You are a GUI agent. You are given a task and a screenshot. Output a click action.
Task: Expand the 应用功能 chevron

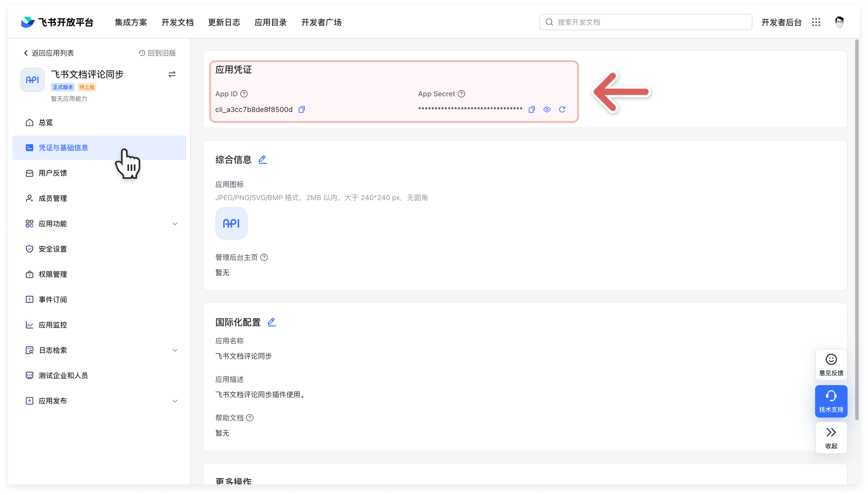pos(175,224)
